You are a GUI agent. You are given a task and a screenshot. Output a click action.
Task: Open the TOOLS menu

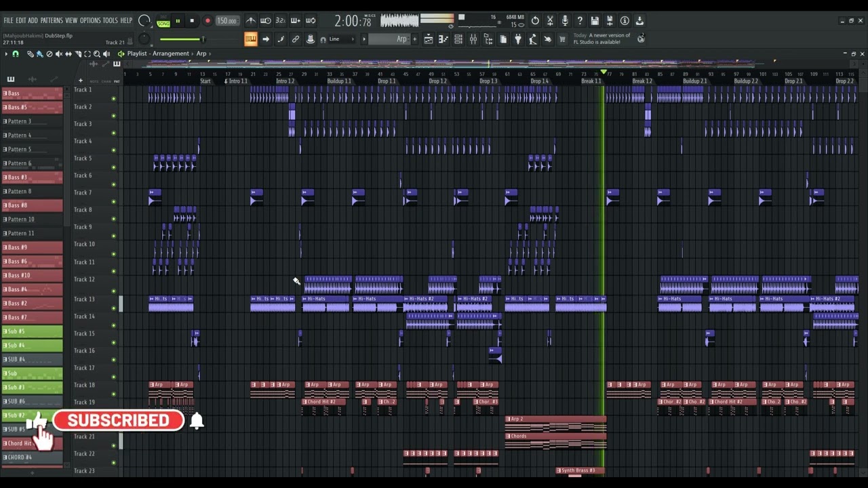[x=110, y=21]
